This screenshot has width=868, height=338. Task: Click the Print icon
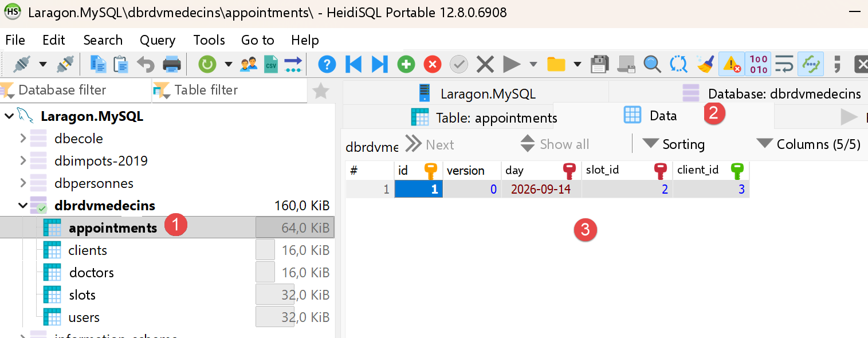[x=172, y=64]
